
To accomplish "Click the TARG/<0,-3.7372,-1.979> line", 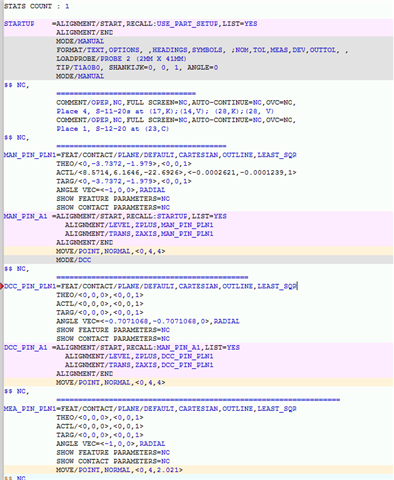I will click(124, 181).
